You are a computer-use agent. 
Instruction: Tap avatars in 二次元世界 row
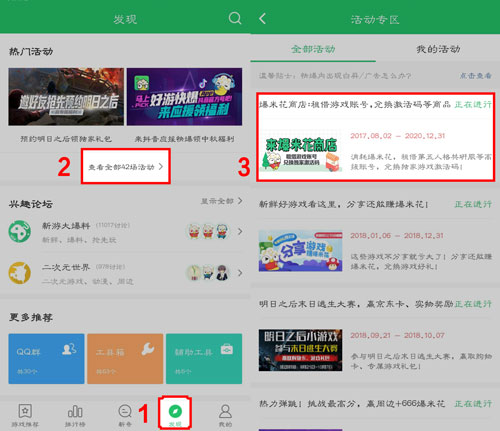(x=208, y=273)
